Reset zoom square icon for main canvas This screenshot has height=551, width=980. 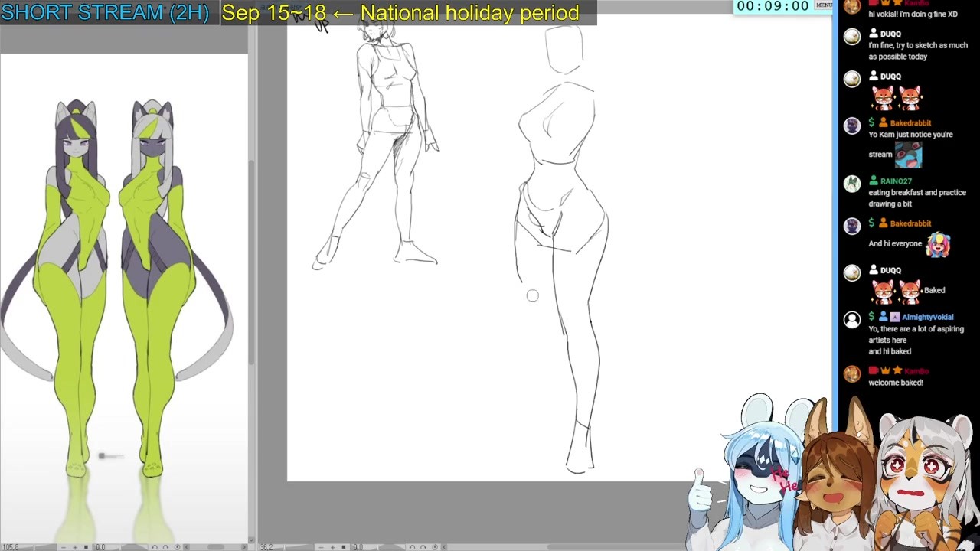coord(344,547)
